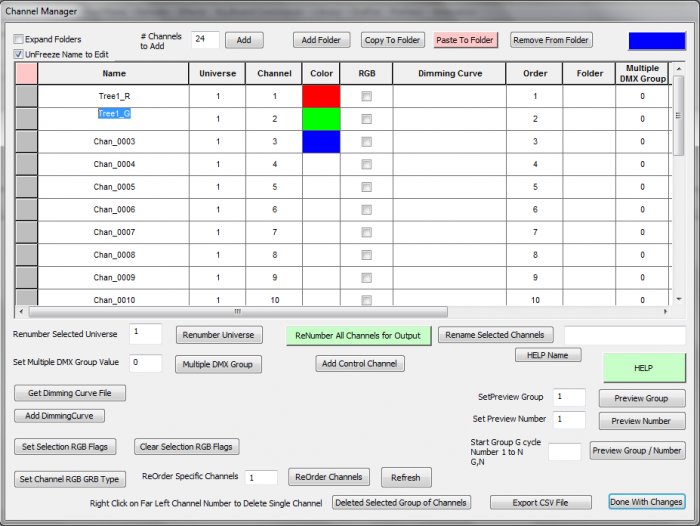700x526 pixels.
Task: Click the vertical scrollbar down arrow of grid
Action: click(679, 298)
